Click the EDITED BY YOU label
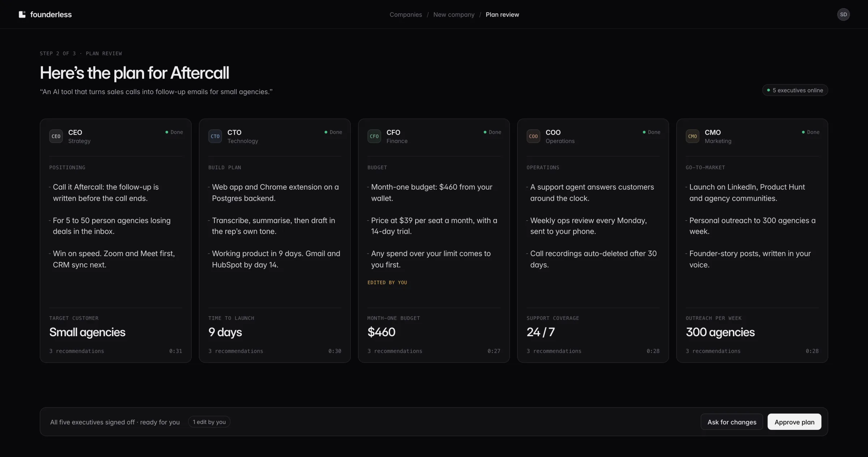This screenshot has height=457, width=868. [x=387, y=283]
